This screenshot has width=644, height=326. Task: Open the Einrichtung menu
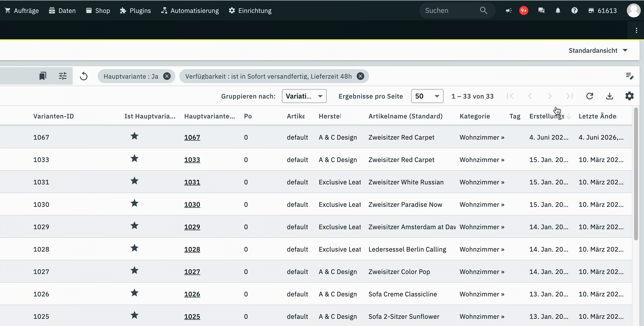[250, 10]
